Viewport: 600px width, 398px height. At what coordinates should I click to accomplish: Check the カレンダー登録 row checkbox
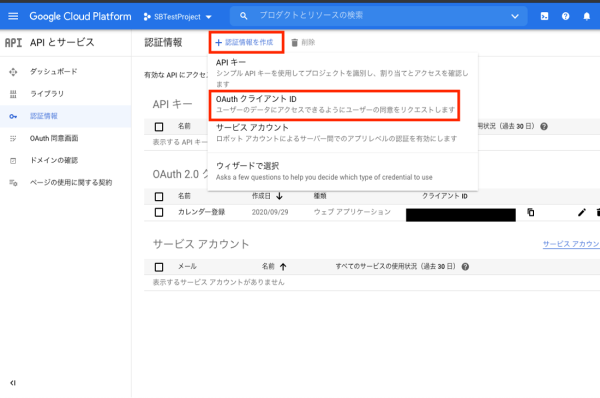click(159, 212)
